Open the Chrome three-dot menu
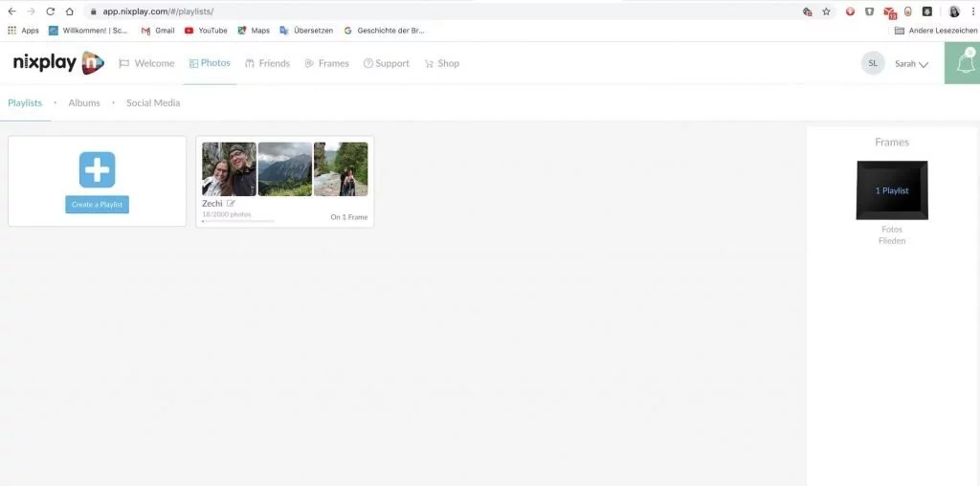 972,11
